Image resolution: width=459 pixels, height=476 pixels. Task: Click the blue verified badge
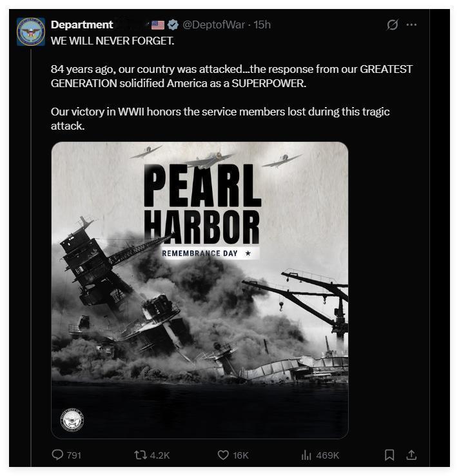coord(173,25)
